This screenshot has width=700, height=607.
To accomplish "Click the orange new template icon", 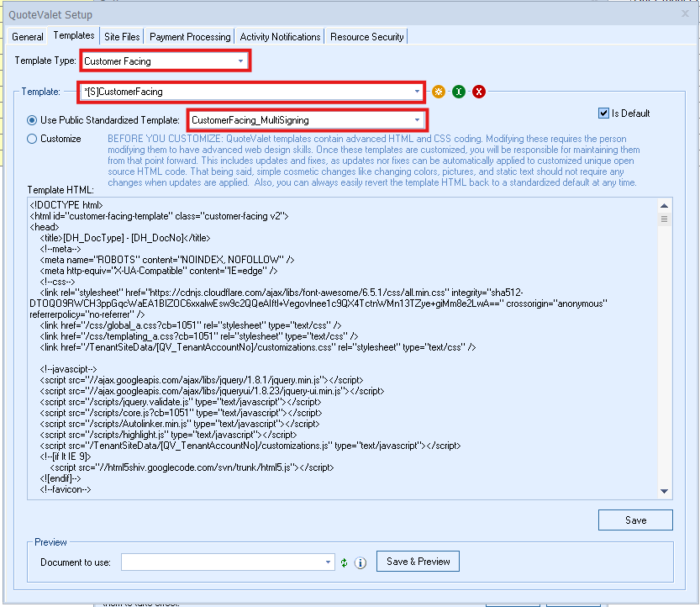I will (439, 92).
